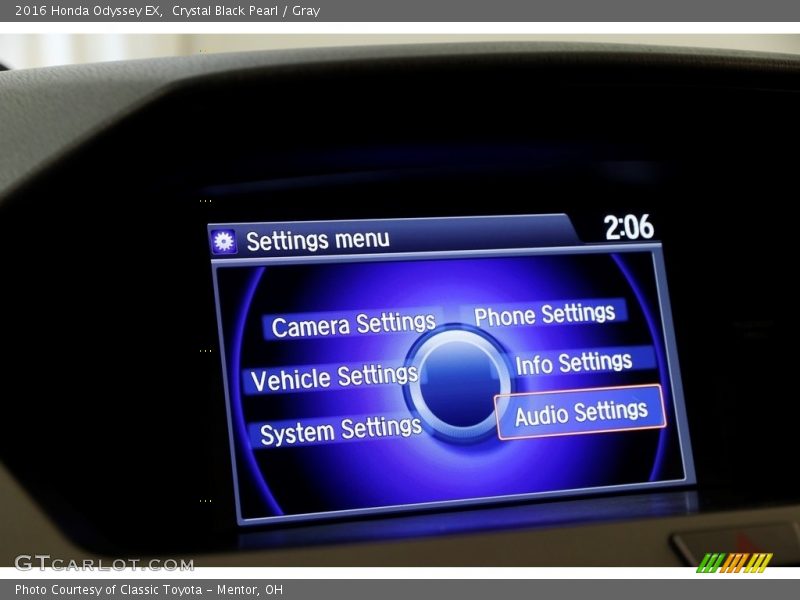800x600 pixels.
Task: Click the 2:06 clock display
Action: click(x=629, y=227)
